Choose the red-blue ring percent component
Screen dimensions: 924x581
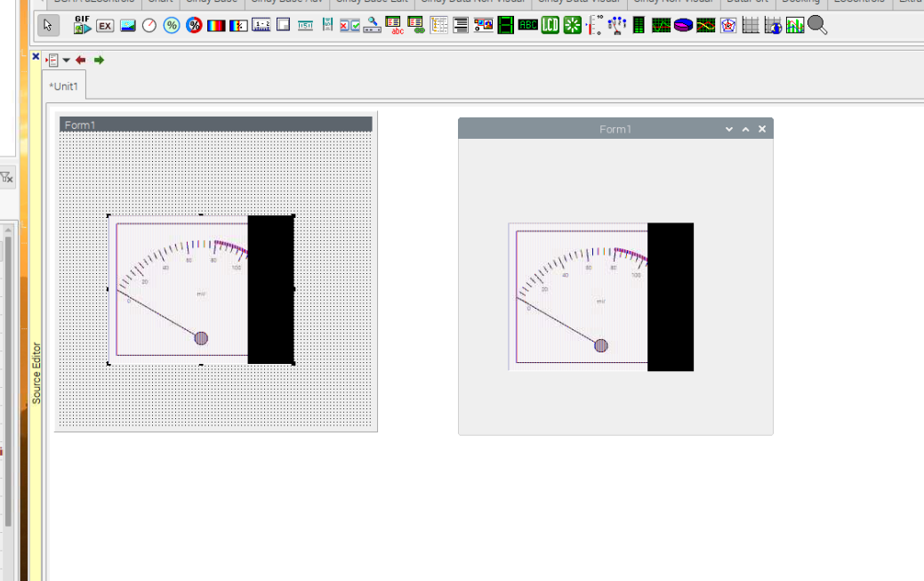click(194, 26)
